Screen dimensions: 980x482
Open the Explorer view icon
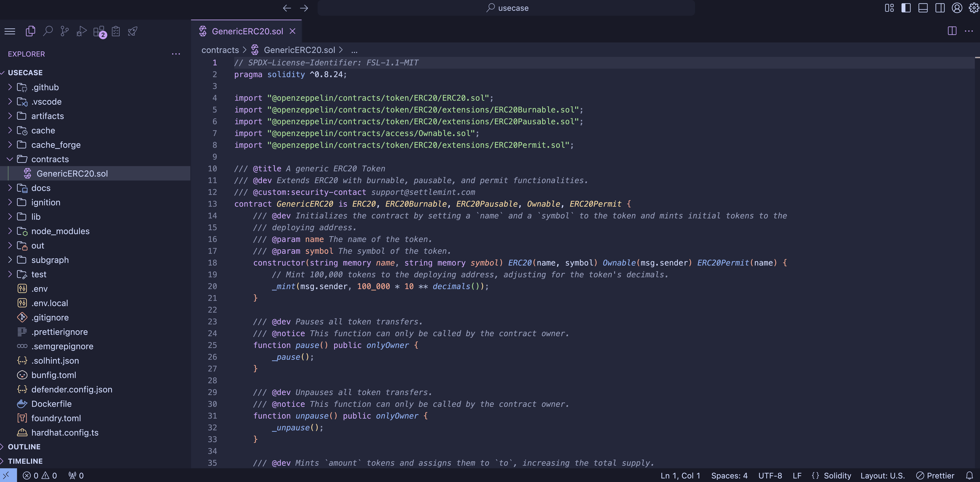tap(30, 31)
